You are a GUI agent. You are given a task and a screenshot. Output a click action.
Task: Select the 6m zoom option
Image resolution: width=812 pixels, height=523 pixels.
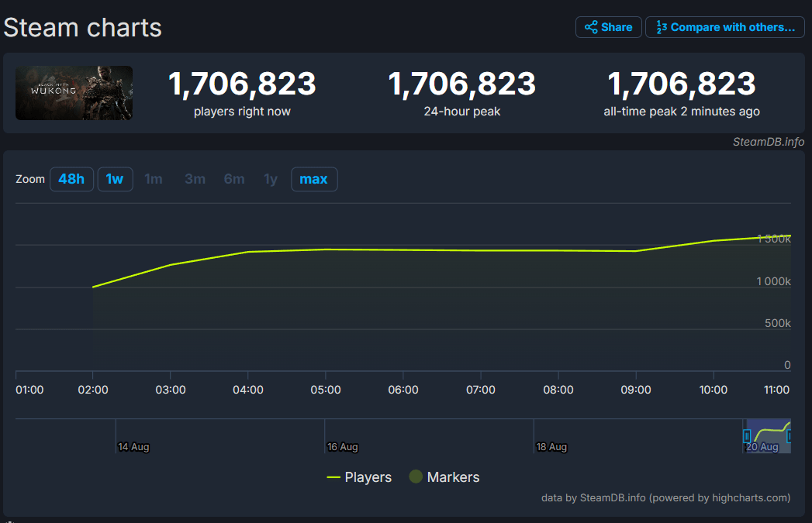coord(234,179)
